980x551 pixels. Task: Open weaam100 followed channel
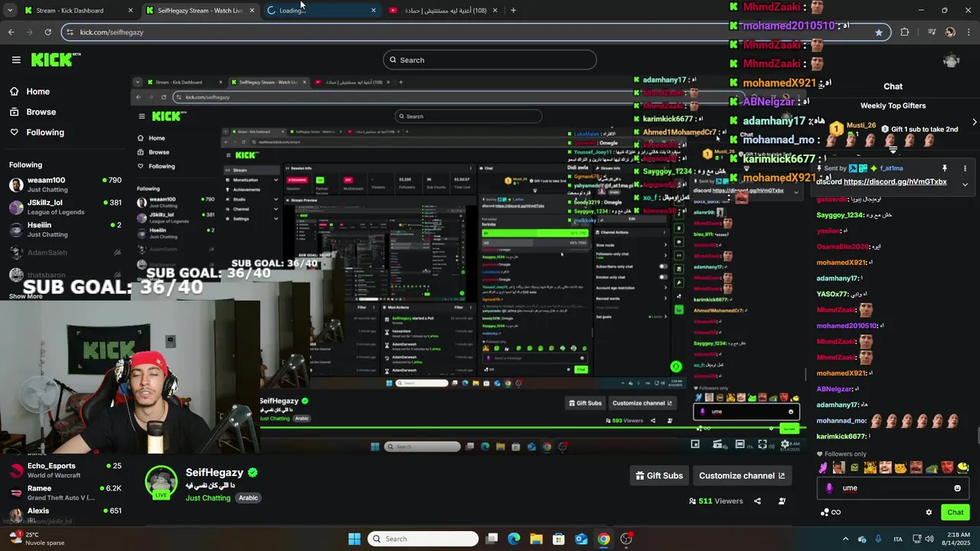[65, 184]
